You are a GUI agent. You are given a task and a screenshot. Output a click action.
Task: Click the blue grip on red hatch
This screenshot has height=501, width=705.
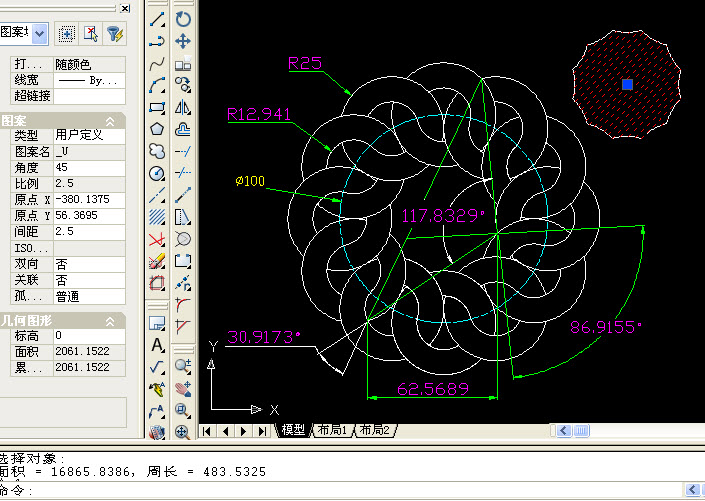point(627,84)
